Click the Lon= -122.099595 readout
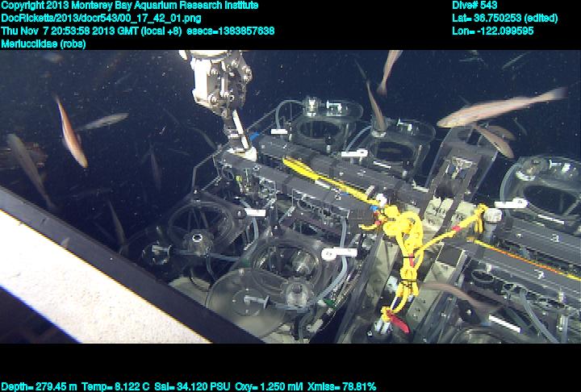 [493, 31]
